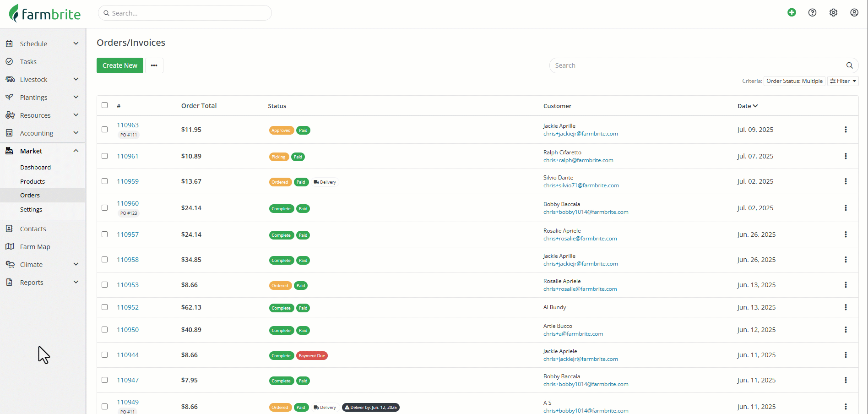Click the Livestock icon in sidebar
This screenshot has width=868, height=414.
coord(10,79)
